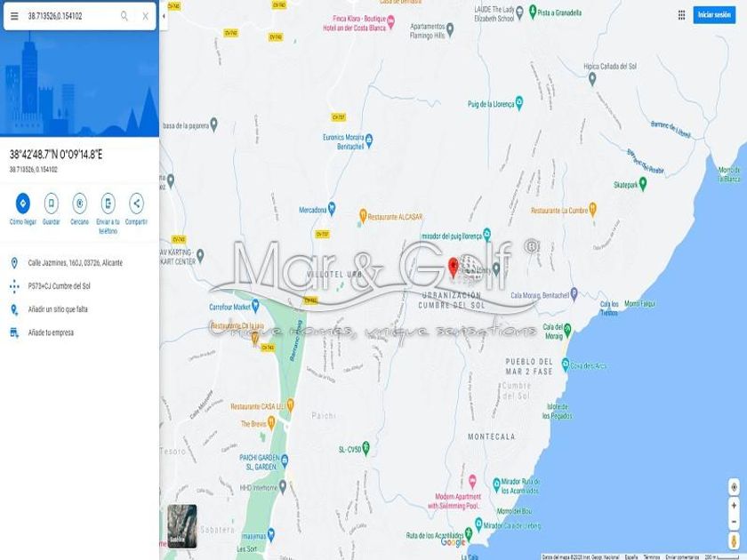Screen dimensions: 747x560
Task: Zoom out with the minus button
Action: click(x=734, y=522)
